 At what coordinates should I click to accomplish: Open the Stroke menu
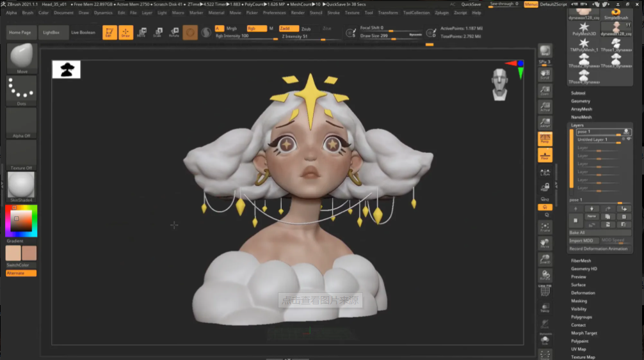click(334, 13)
